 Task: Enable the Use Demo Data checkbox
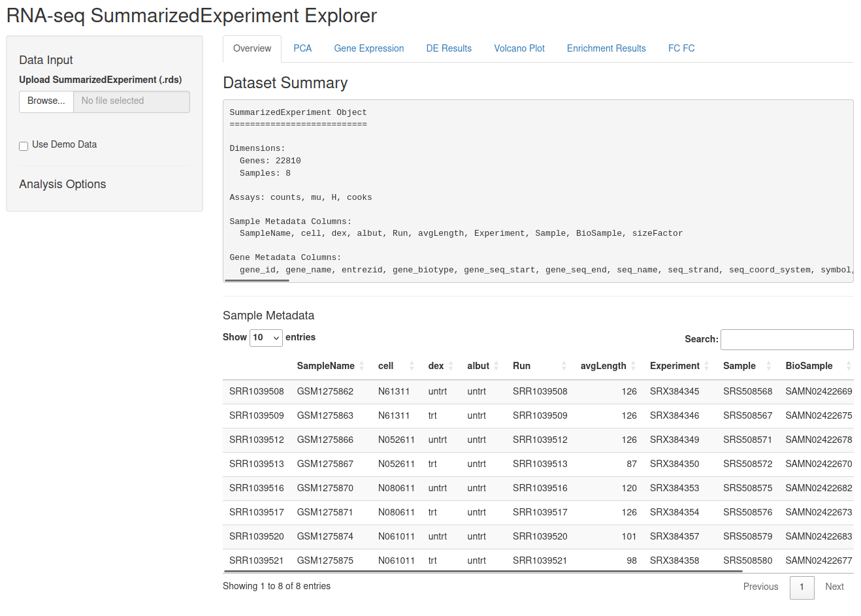click(x=24, y=146)
